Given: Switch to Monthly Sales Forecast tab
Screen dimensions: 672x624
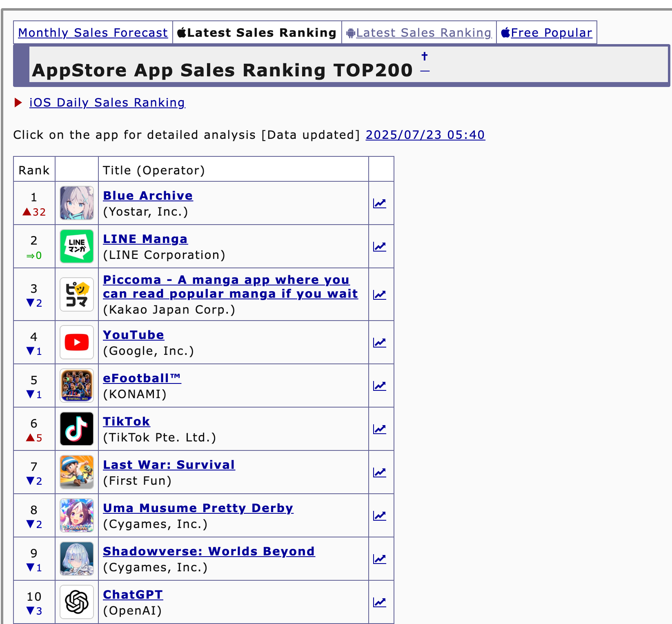Looking at the screenshot, I should pos(93,33).
